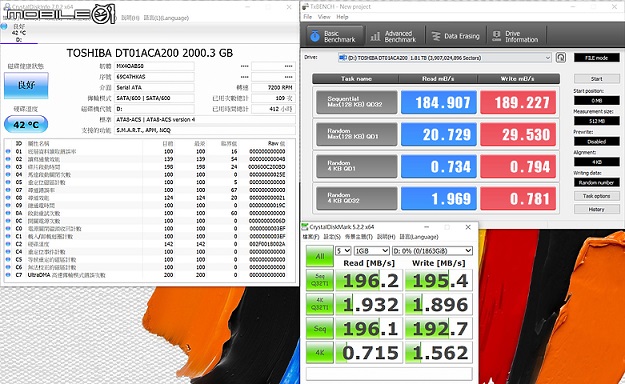Image resolution: width=625 pixels, height=384 pixels.
Task: Click status dot of SMART attribute 09
Action: point(8,205)
